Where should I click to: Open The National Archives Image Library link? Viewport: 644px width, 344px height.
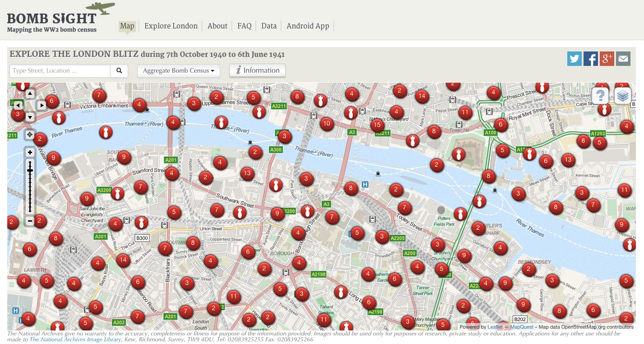click(75, 339)
